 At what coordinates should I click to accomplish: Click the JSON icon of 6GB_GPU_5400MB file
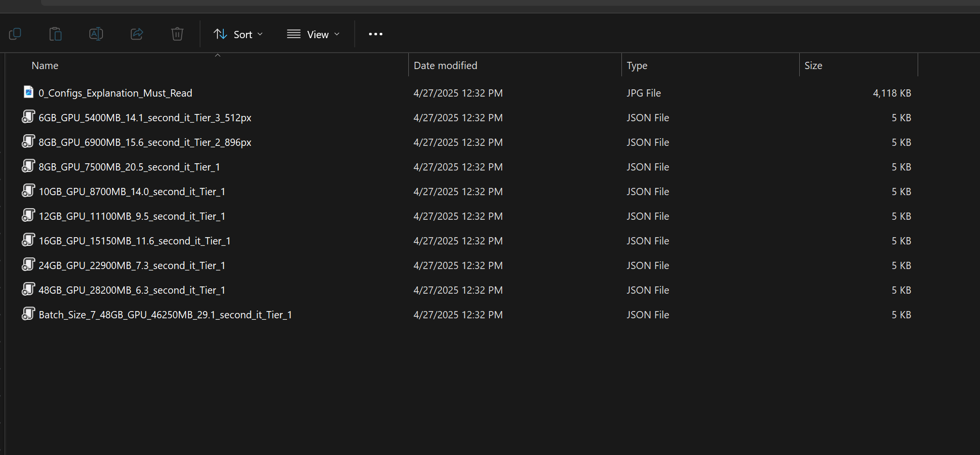pos(29,117)
